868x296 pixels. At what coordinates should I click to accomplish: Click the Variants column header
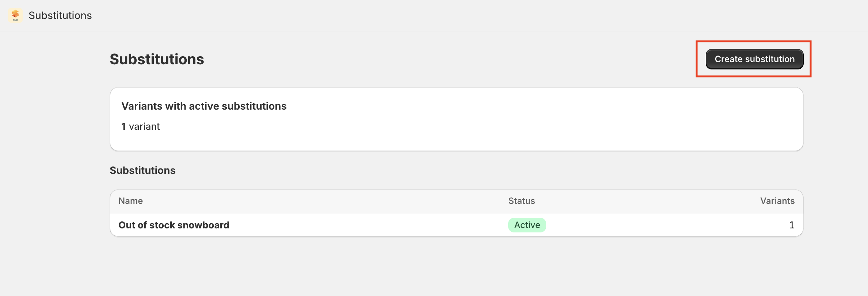pos(777,201)
